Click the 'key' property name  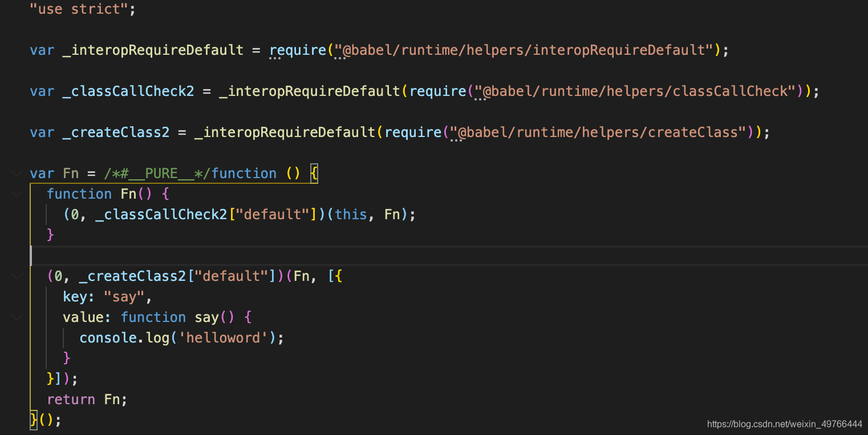click(x=75, y=297)
